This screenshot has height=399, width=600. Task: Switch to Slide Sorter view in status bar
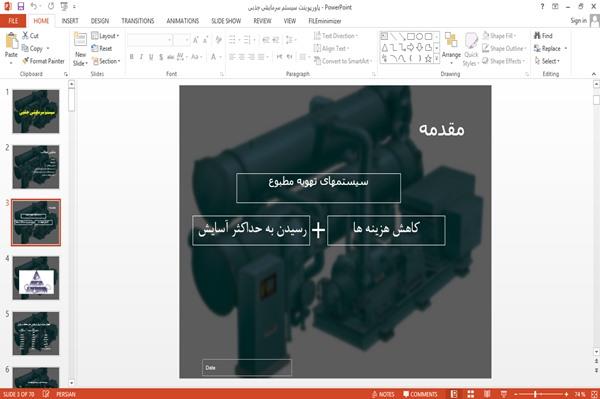471,394
